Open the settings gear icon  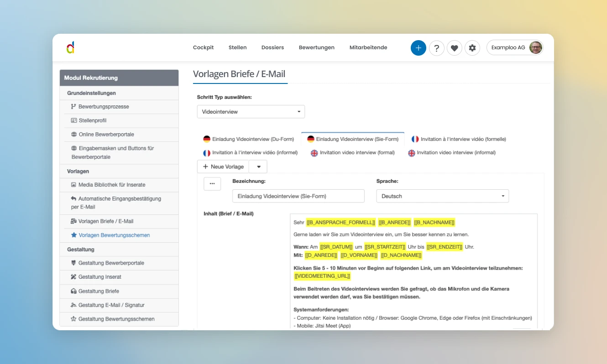(x=472, y=48)
